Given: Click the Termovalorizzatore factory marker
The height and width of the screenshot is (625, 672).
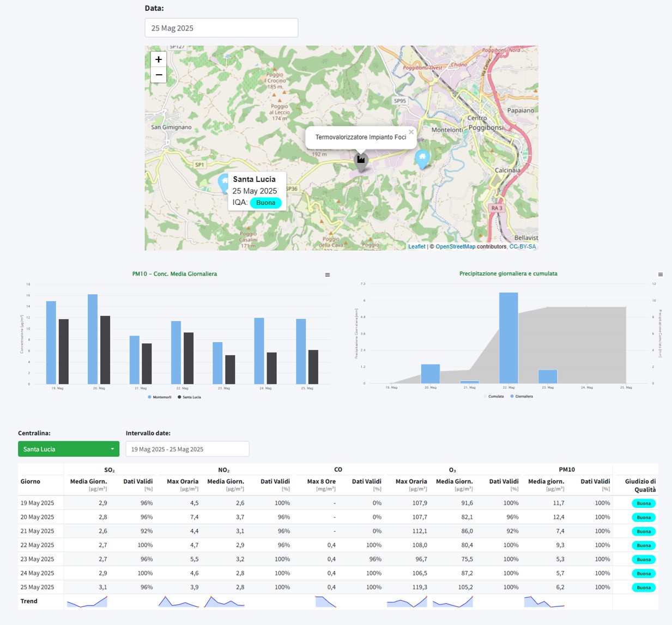Looking at the screenshot, I should [361, 161].
